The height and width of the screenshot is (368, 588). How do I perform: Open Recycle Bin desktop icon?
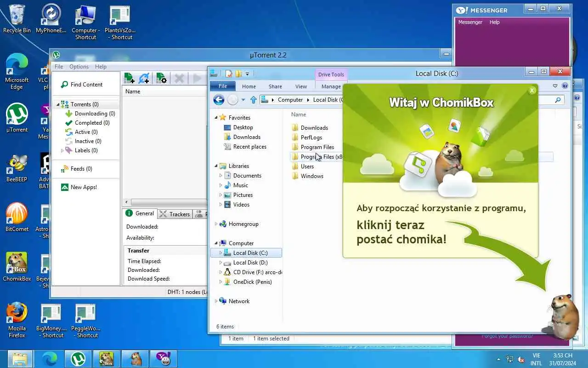point(17,19)
